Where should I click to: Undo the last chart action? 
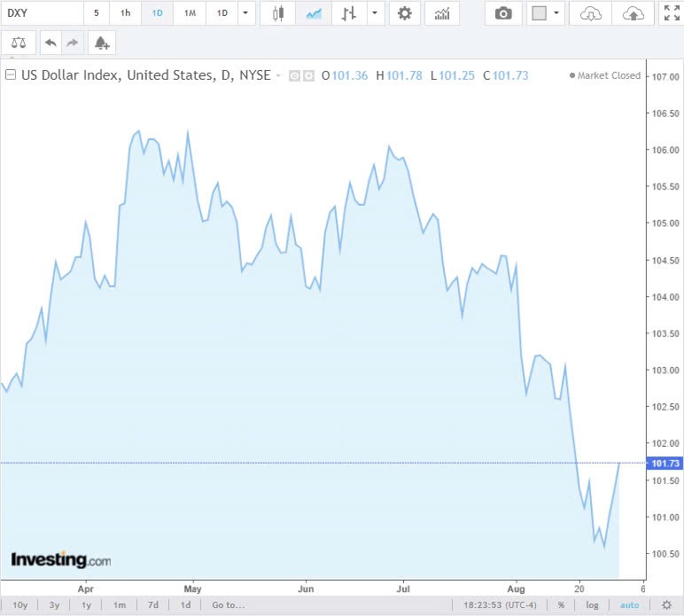(x=51, y=43)
